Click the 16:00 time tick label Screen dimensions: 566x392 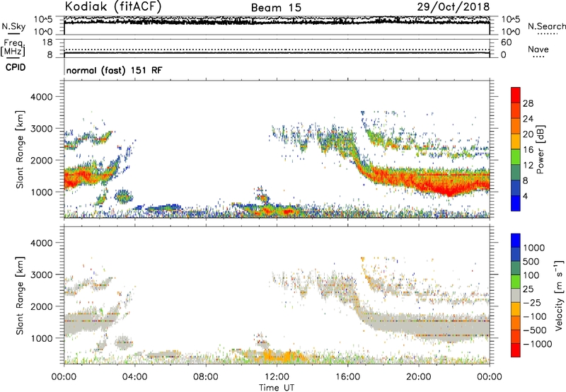347,377
